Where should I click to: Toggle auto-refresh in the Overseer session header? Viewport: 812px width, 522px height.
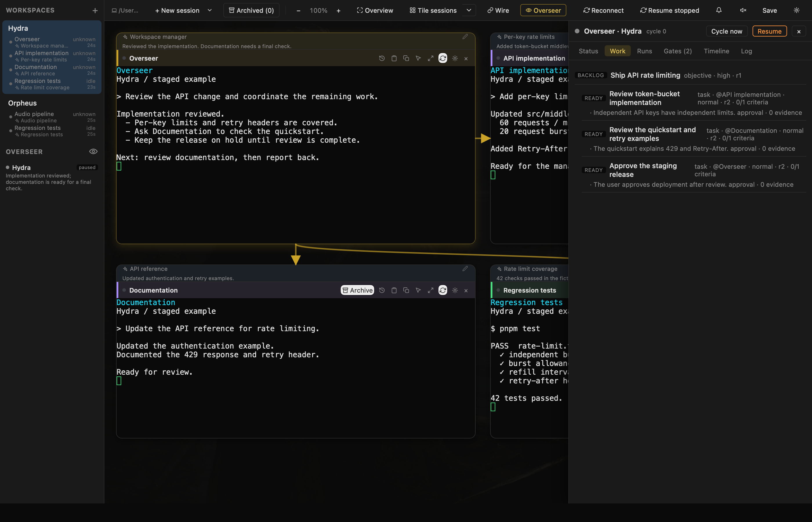tap(443, 58)
